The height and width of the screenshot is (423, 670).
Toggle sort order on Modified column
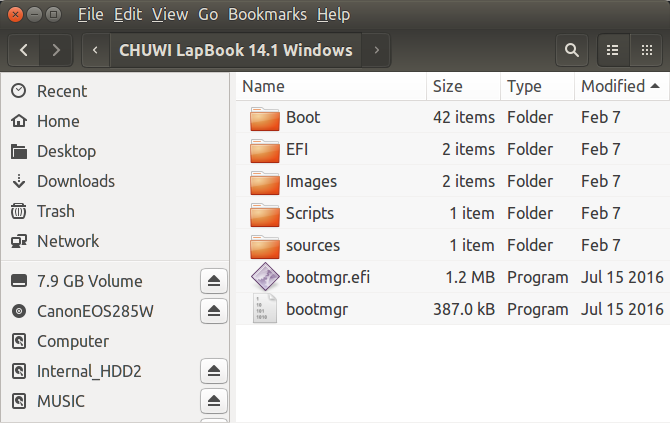[x=622, y=87]
